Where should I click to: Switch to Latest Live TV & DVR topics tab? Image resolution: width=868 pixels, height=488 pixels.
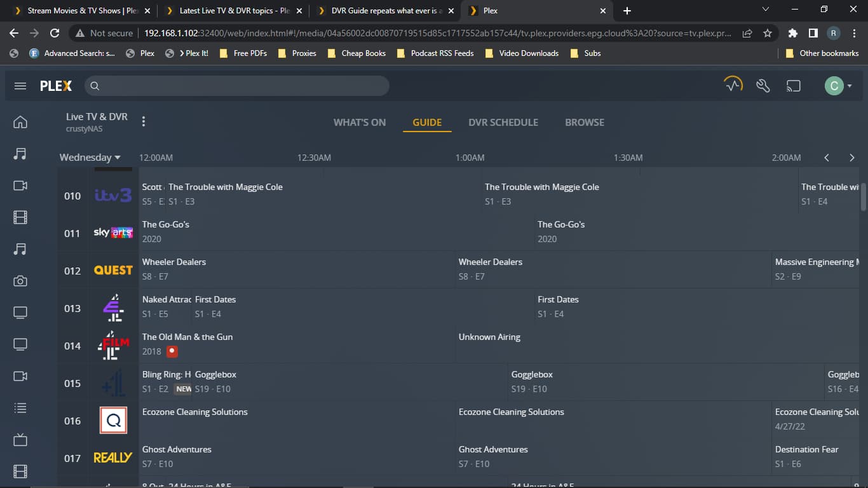[x=234, y=11]
